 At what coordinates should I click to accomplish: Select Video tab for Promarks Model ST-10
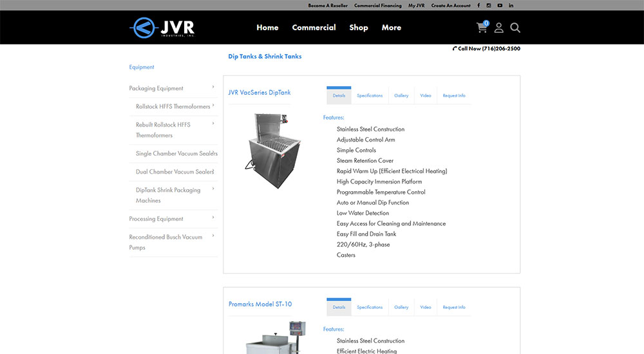pos(426,307)
